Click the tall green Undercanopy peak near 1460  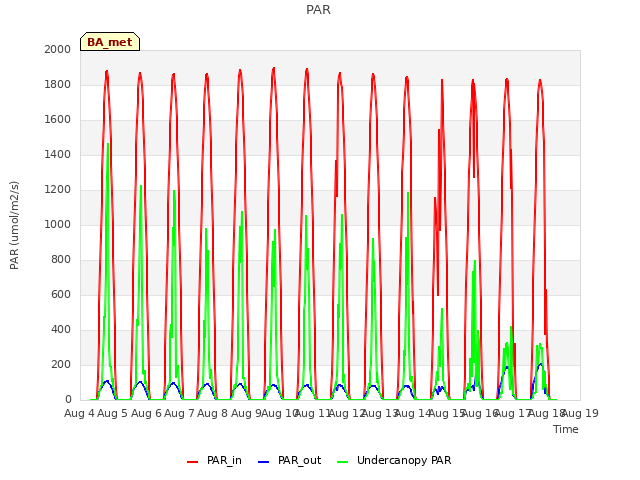[108, 144]
